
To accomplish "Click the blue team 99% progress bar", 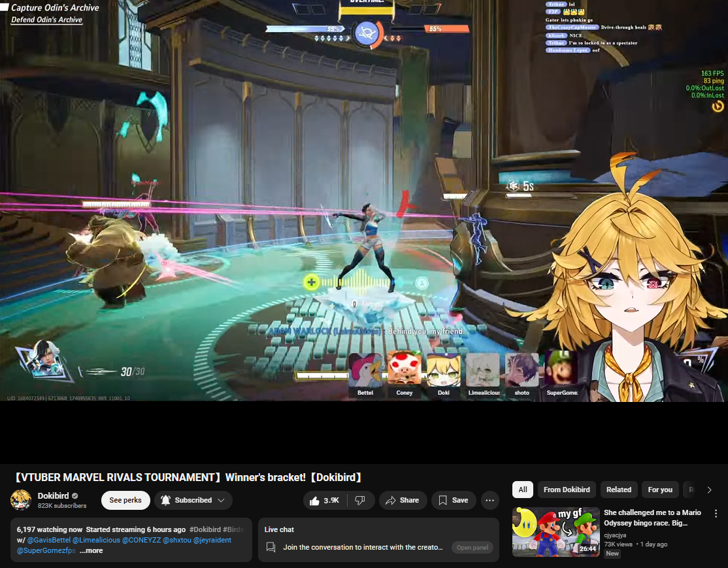I will pos(305,29).
